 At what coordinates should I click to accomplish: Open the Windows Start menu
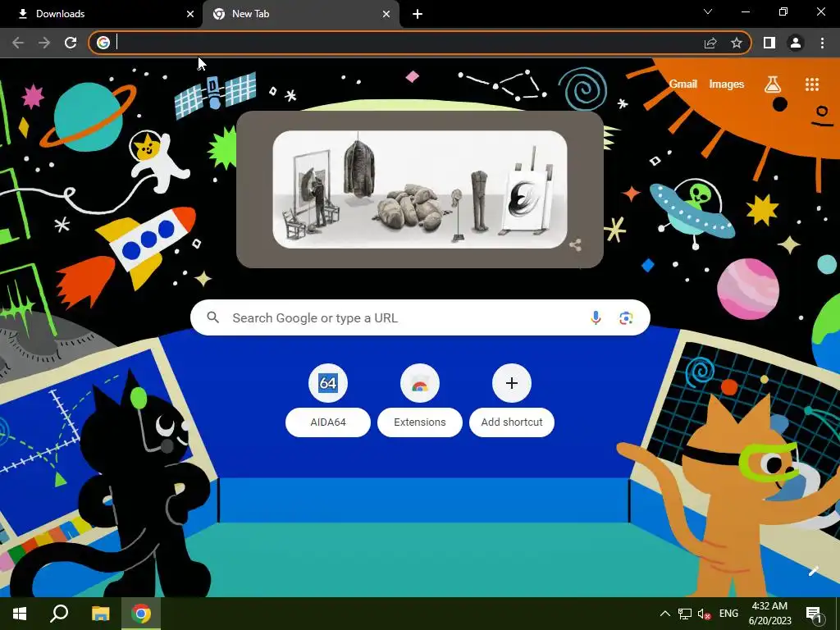click(x=20, y=614)
